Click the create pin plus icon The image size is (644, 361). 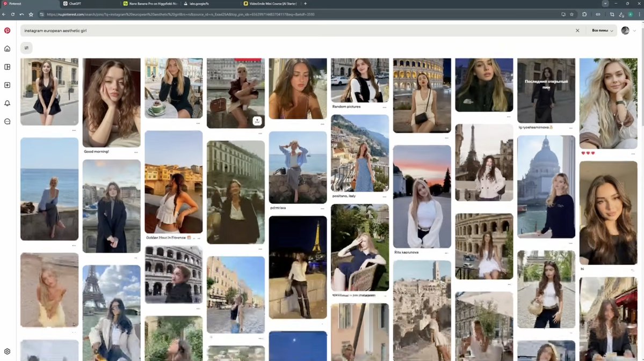(7, 85)
